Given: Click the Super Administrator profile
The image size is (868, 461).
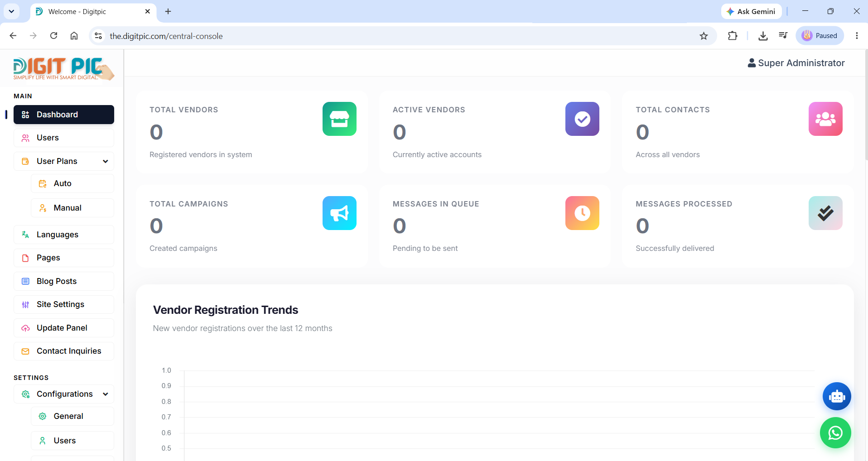Looking at the screenshot, I should [796, 63].
